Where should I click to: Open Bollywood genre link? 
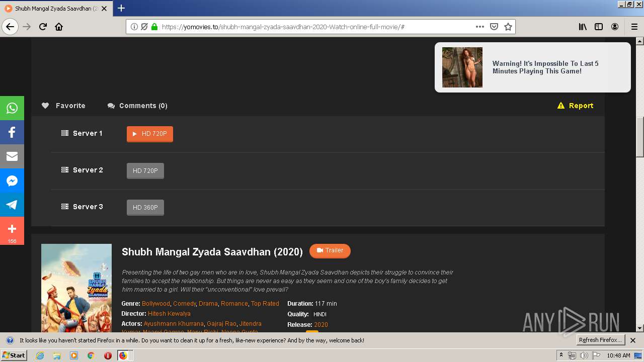pos(156,304)
